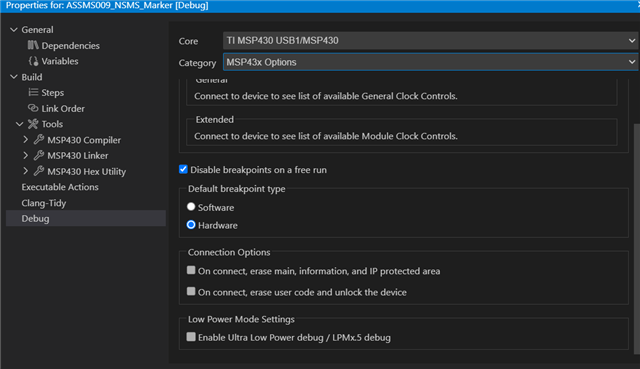Click the Tools wrench-and-hammer icon
Image resolution: width=640 pixels, height=369 pixels.
coord(33,124)
